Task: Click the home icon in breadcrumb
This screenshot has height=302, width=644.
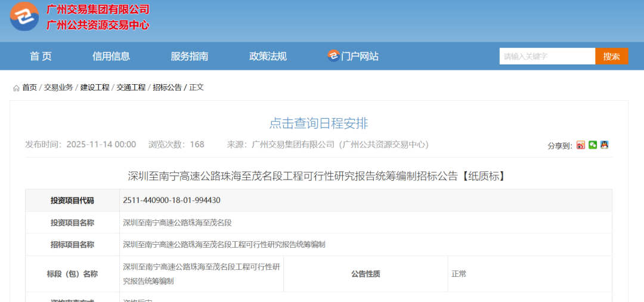Action: 16,88
